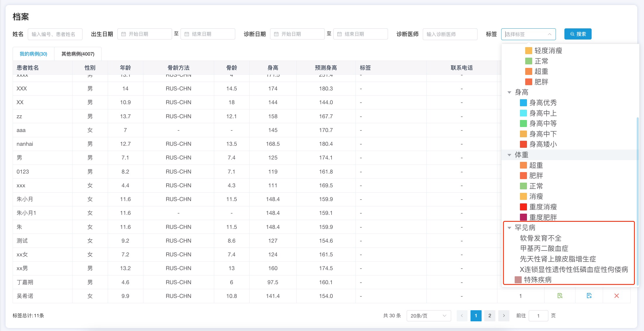The width and height of the screenshot is (644, 331).
Task: Click the 姓名 search input field
Action: 55,34
